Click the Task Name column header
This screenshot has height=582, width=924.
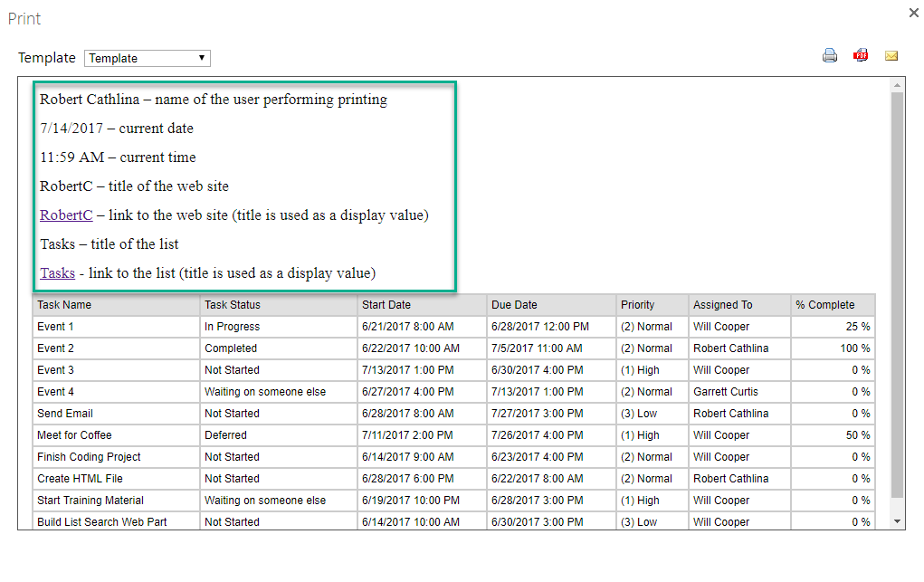tap(116, 305)
